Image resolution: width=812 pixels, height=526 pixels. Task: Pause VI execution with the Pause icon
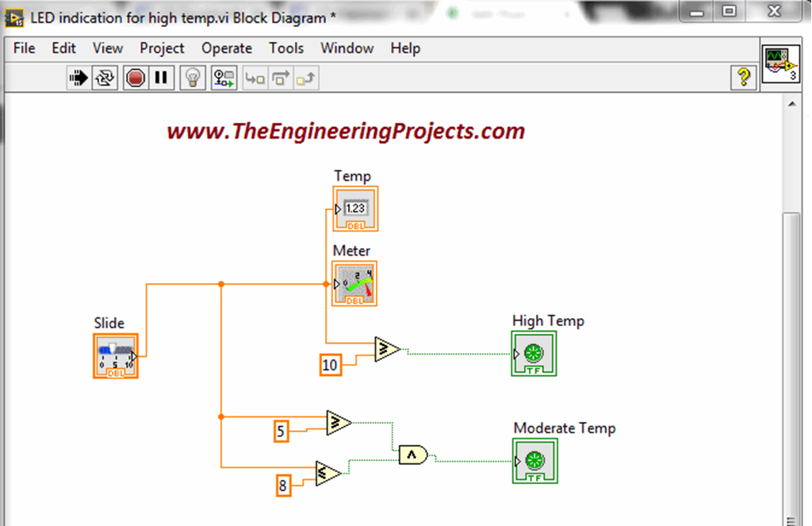[x=159, y=77]
